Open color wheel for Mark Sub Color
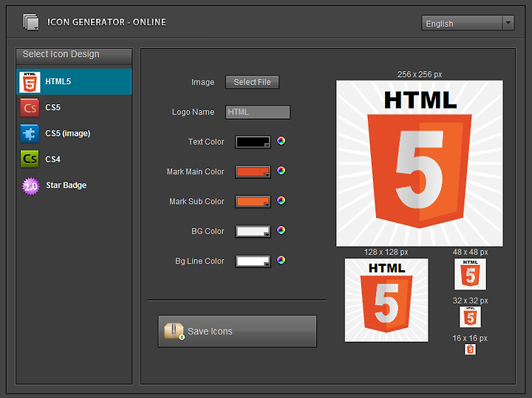The height and width of the screenshot is (398, 532). [282, 200]
